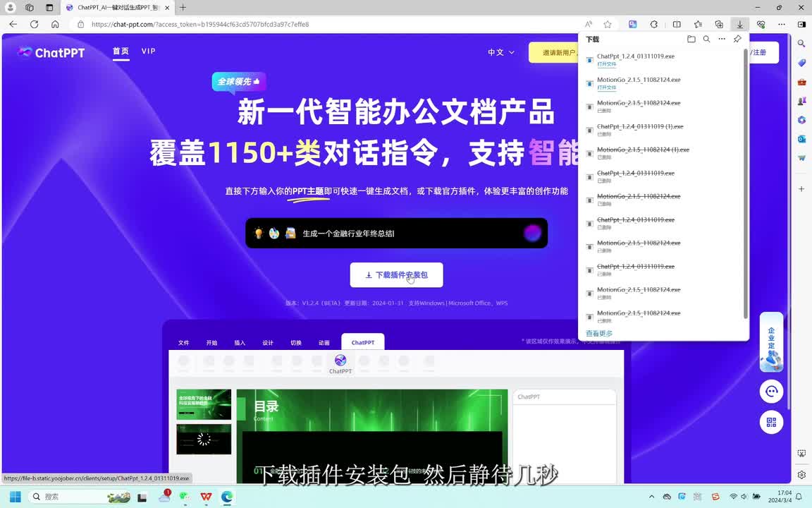Add this page to favorites star

tap(608, 24)
